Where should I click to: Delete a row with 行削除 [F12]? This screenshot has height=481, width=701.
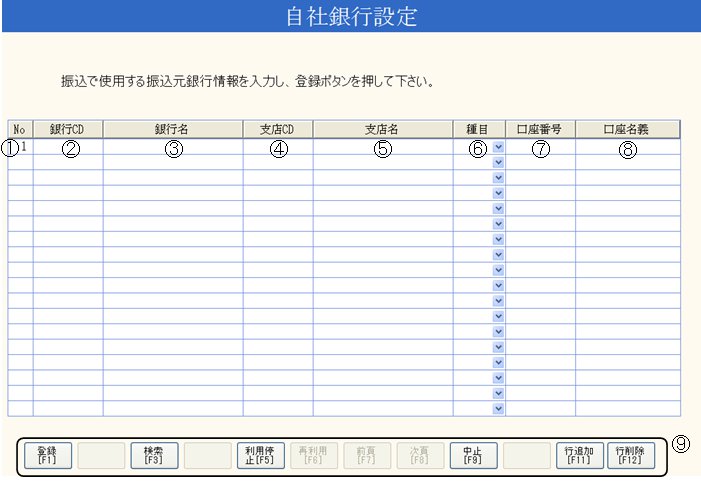pos(629,455)
